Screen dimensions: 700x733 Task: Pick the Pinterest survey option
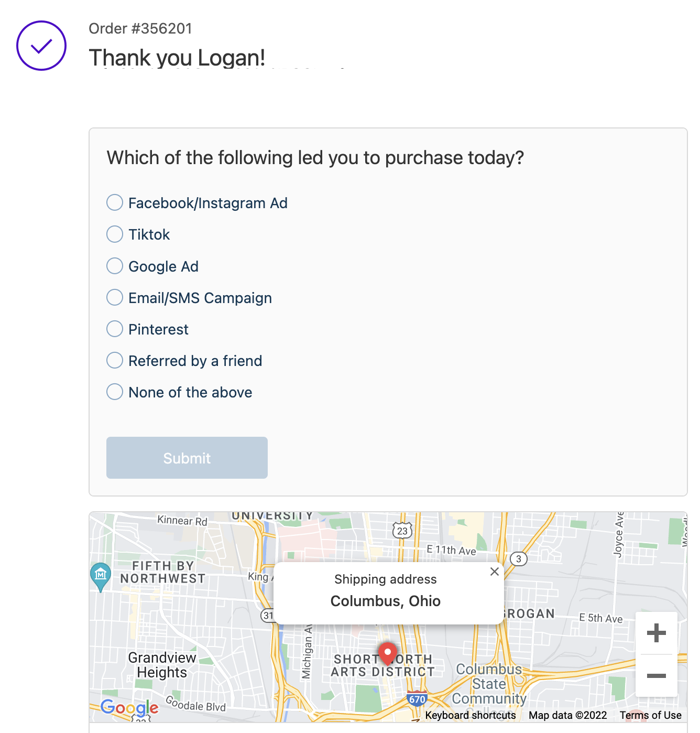click(114, 329)
